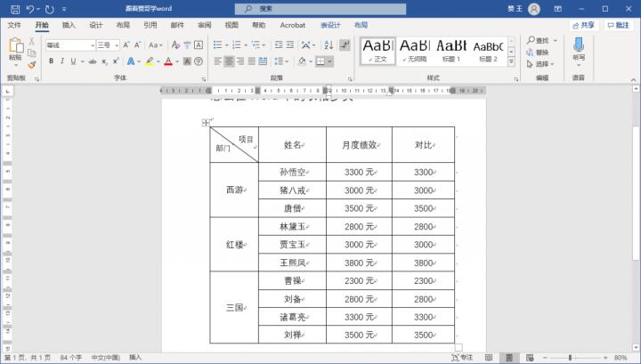Screen dimensions: 641x364
Task: Toggle show paragraph marks
Action: (x=345, y=44)
